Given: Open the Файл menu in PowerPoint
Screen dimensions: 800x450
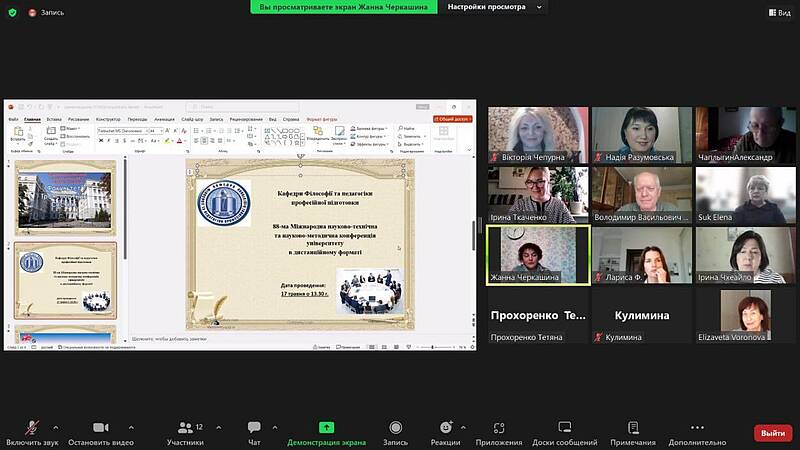Looking at the screenshot, I should pyautogui.click(x=14, y=119).
